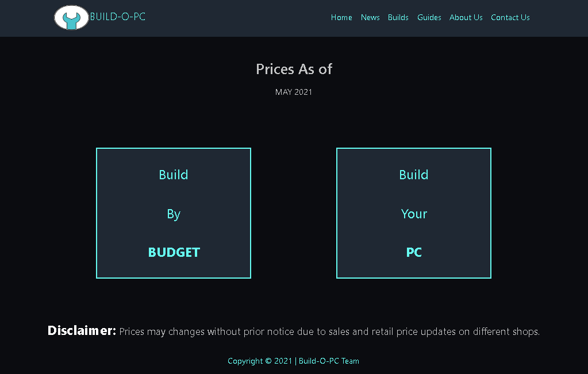Viewport: 588px width, 374px height.
Task: Go to the Home page
Action: tap(341, 17)
